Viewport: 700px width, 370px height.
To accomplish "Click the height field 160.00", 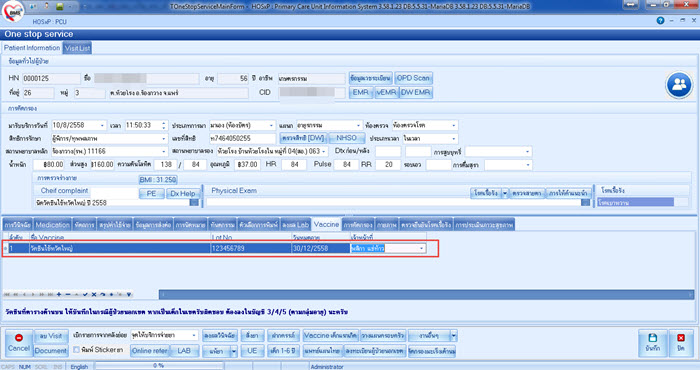I will (102, 165).
